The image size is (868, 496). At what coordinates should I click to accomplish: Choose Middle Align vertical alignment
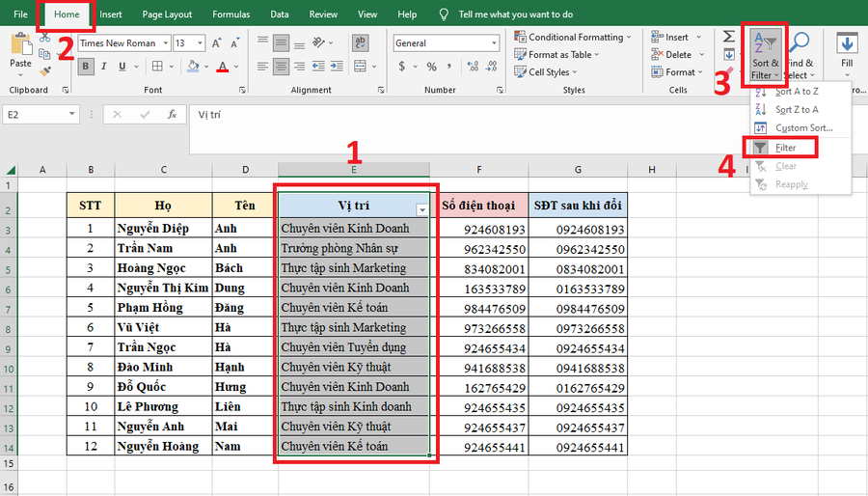pyautogui.click(x=282, y=42)
